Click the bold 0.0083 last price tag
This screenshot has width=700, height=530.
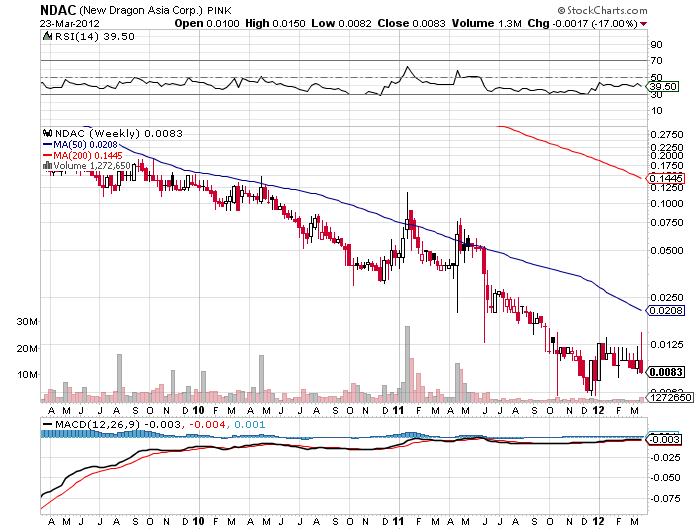tap(665, 372)
